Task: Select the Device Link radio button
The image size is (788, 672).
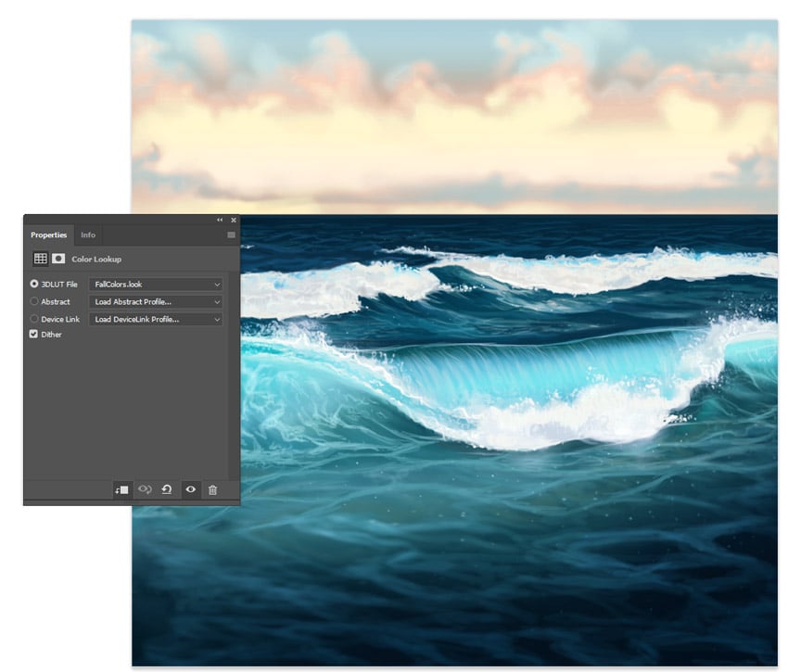Action: [x=34, y=319]
